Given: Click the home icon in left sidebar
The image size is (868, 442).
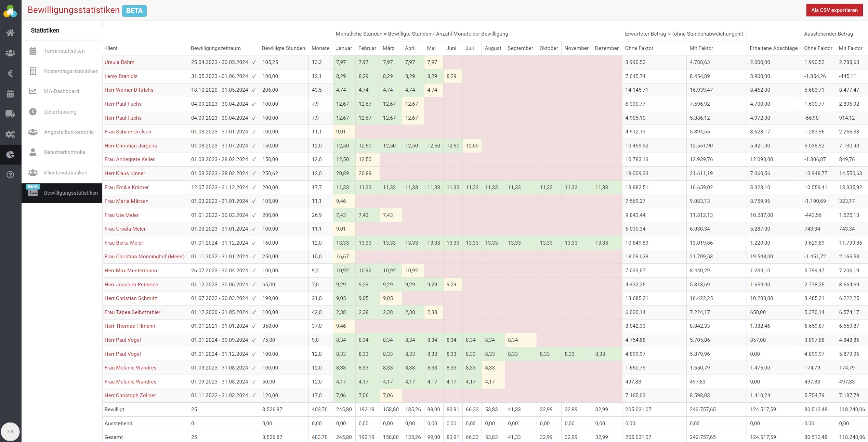Looking at the screenshot, I should tap(10, 33).
